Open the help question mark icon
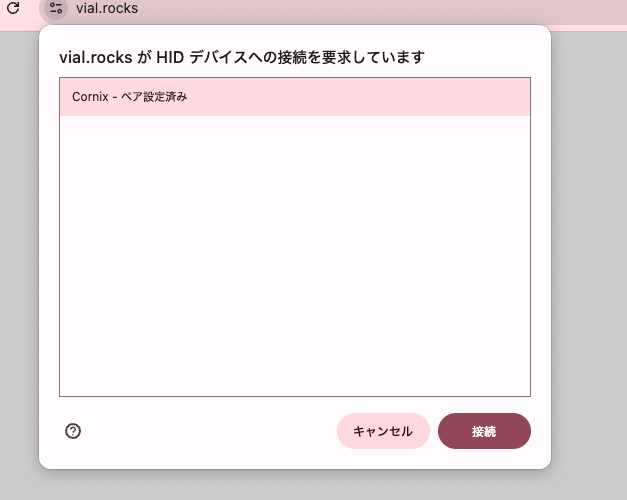 coord(73,431)
